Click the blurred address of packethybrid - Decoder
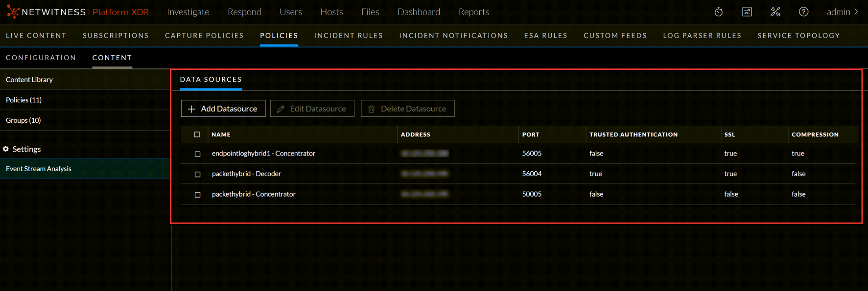Viewport: 868px width, 291px height. tap(424, 174)
